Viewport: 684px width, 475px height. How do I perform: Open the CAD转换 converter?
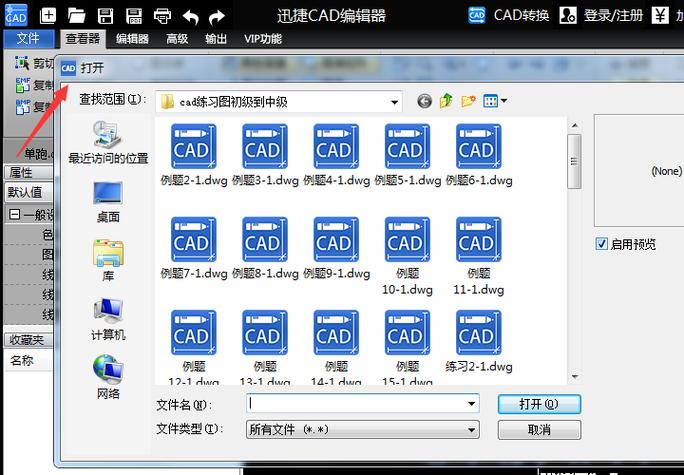(x=508, y=15)
